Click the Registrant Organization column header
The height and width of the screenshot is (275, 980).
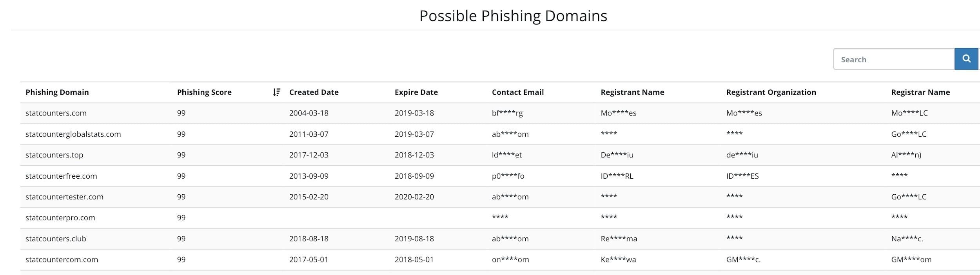click(771, 92)
